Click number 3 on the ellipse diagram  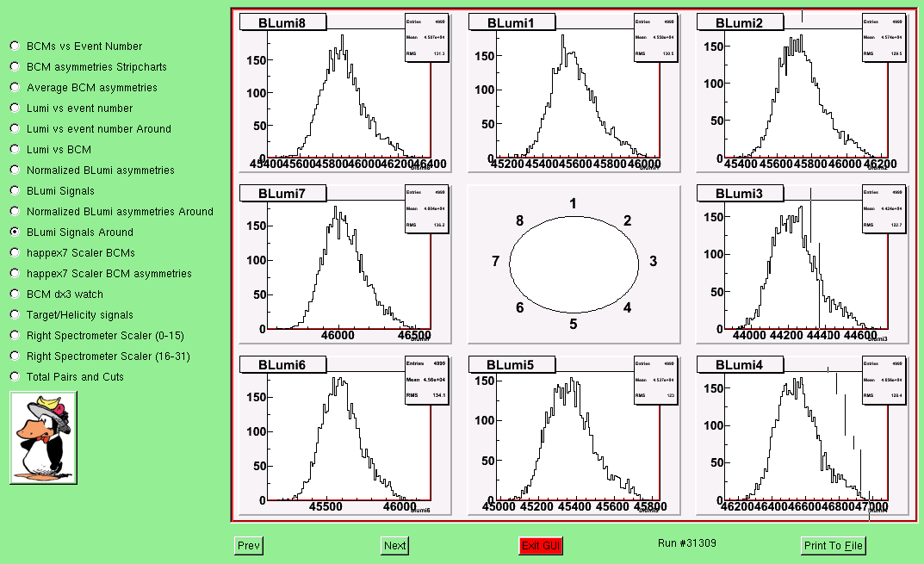click(x=653, y=261)
